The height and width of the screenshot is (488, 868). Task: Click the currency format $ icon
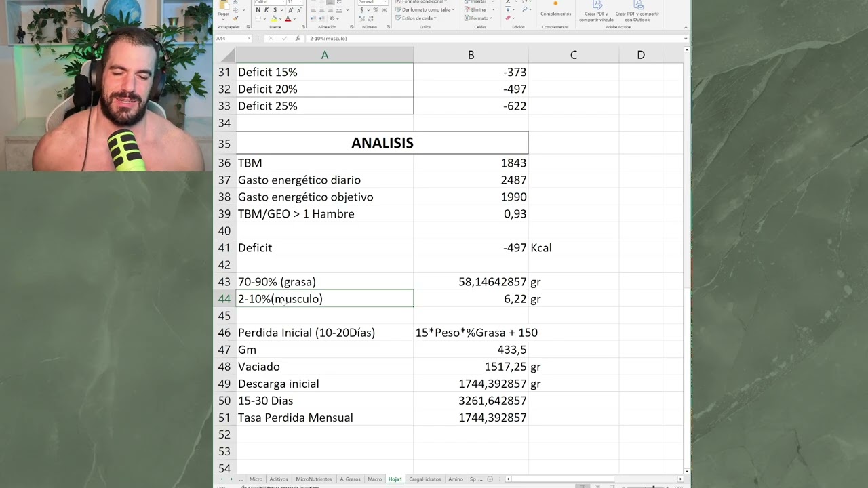(362, 10)
